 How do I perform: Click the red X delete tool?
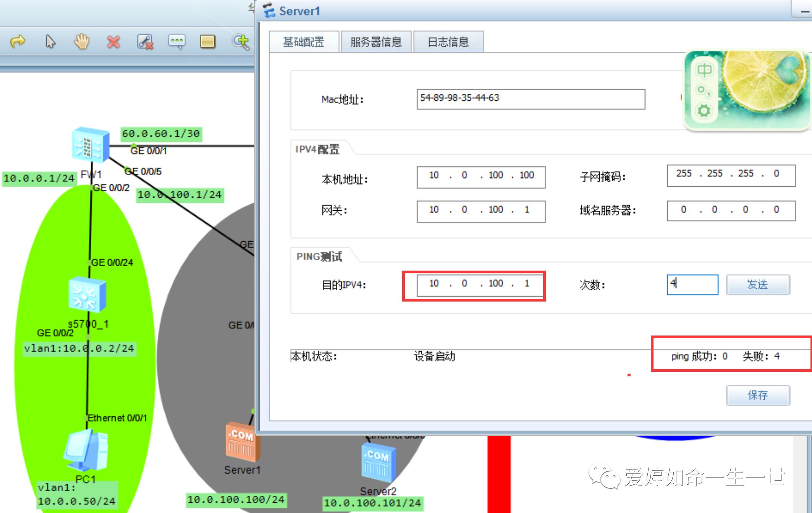[x=113, y=42]
